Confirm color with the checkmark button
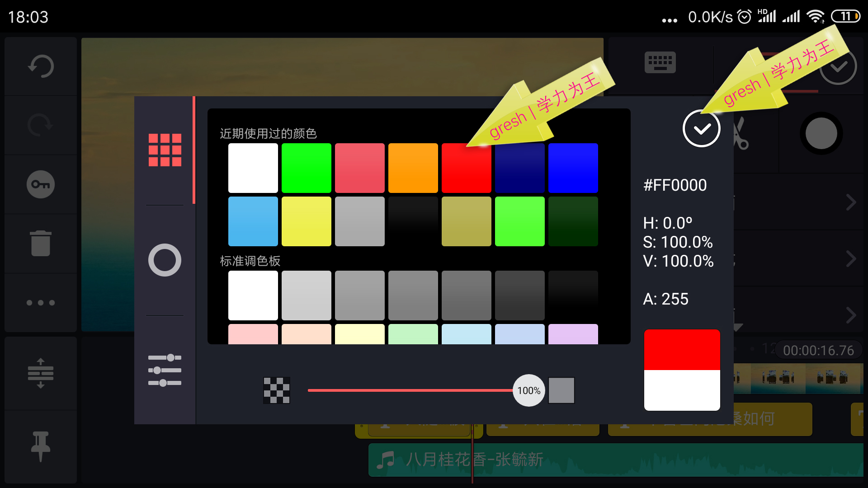868x488 pixels. pyautogui.click(x=701, y=129)
